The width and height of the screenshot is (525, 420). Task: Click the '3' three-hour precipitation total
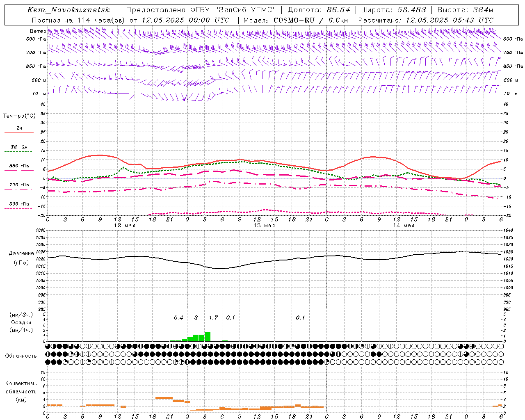(196, 318)
